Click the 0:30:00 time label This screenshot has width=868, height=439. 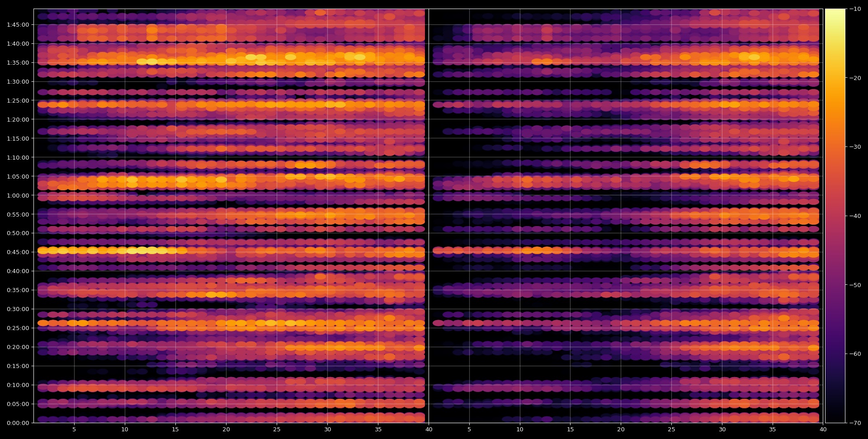coord(18,309)
